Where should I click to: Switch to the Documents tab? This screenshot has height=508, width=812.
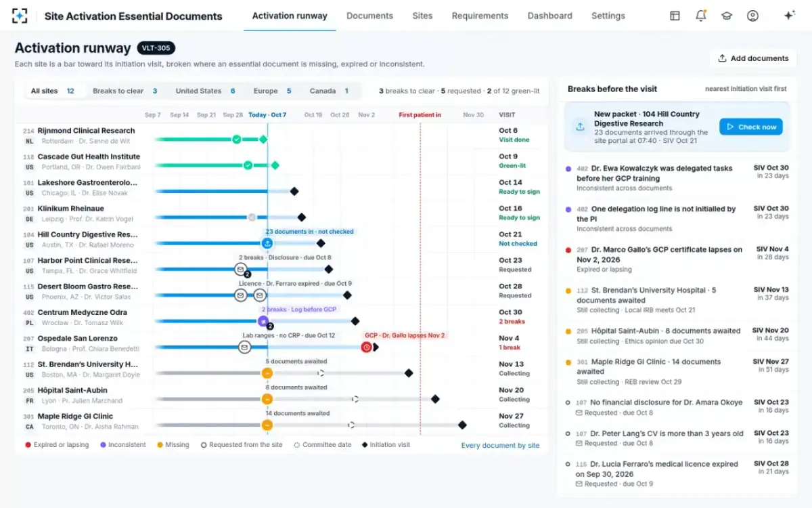[x=369, y=16]
